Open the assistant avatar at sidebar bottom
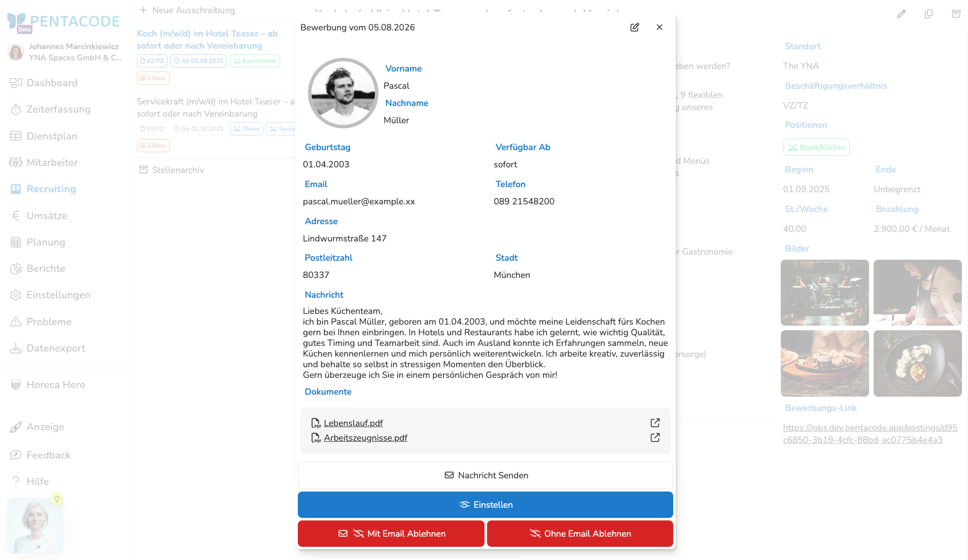This screenshot has height=560, width=968. [35, 526]
